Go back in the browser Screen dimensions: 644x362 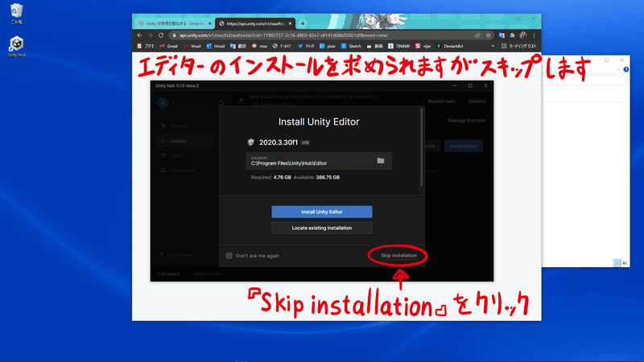(139, 35)
